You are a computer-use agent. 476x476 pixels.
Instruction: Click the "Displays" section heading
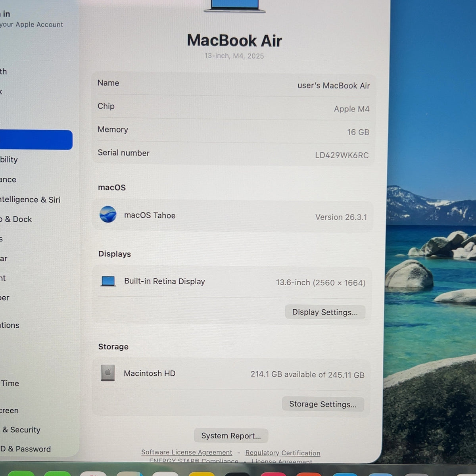pyautogui.click(x=115, y=254)
